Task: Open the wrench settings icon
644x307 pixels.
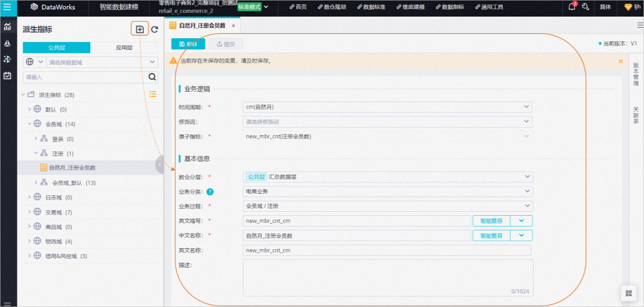Action: coord(586,7)
